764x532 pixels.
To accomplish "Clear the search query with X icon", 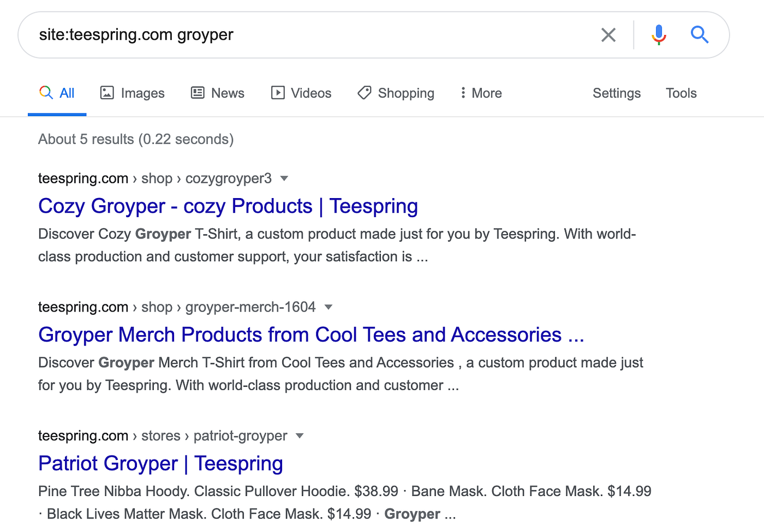I will [x=608, y=35].
